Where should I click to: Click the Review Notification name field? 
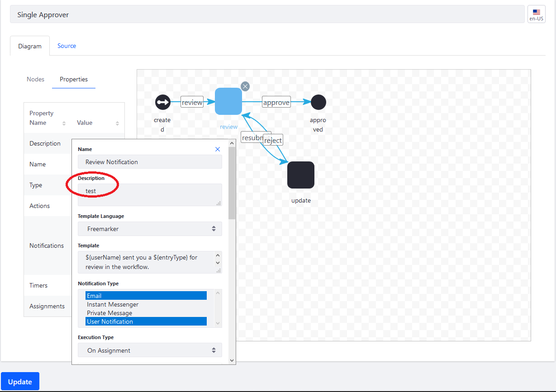point(150,162)
